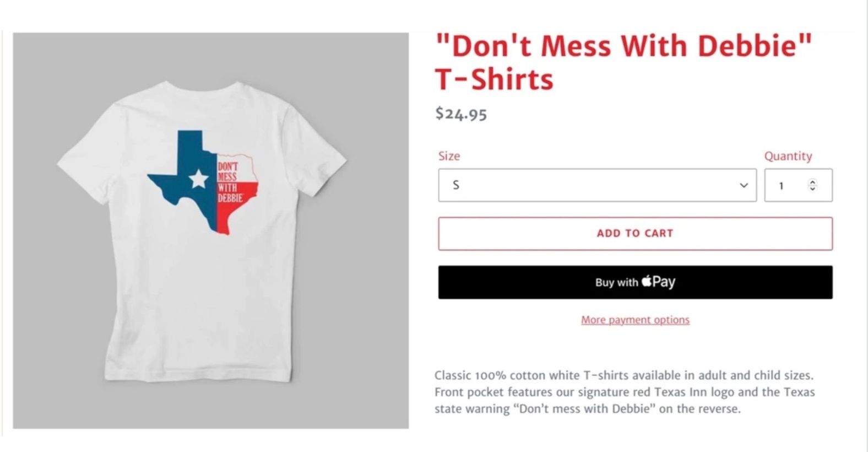Image resolution: width=868 pixels, height=452 pixels.
Task: Select the product title heading
Action: (623, 62)
